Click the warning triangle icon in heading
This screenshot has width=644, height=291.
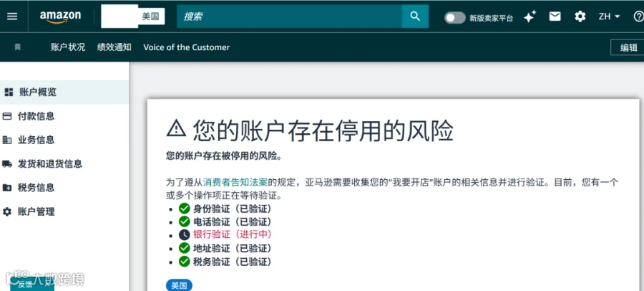pos(176,129)
